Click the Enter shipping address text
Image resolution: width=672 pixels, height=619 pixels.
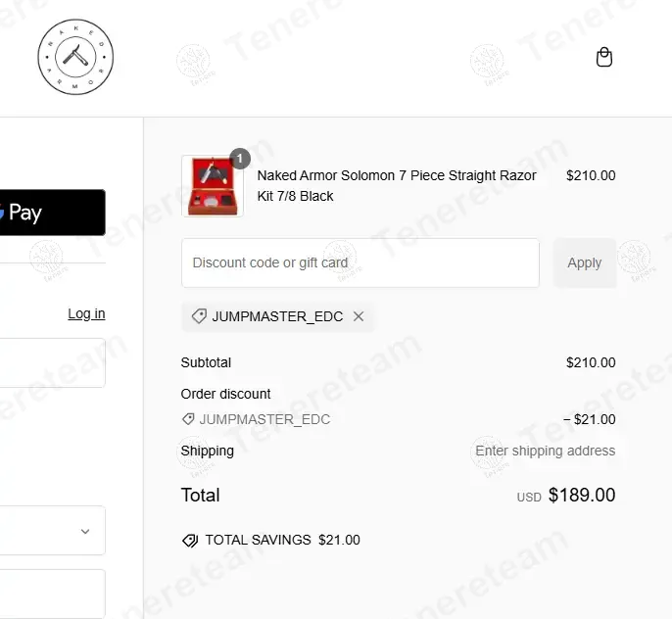click(546, 451)
